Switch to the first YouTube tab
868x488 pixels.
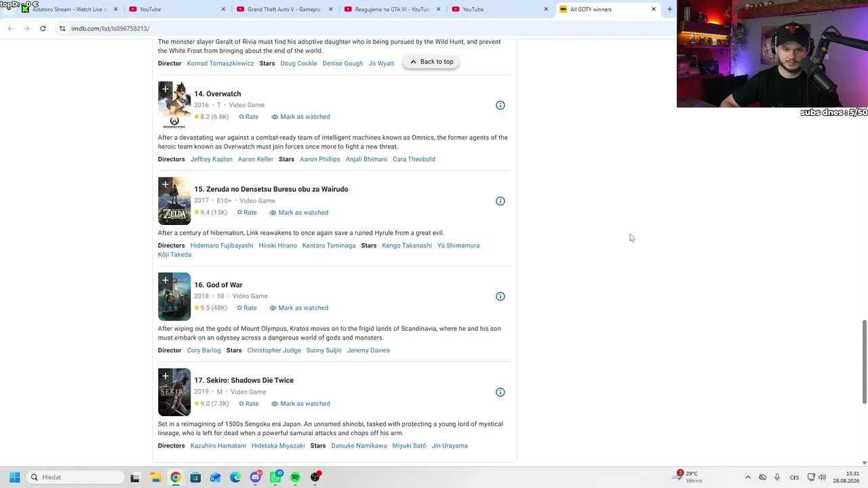[176, 9]
